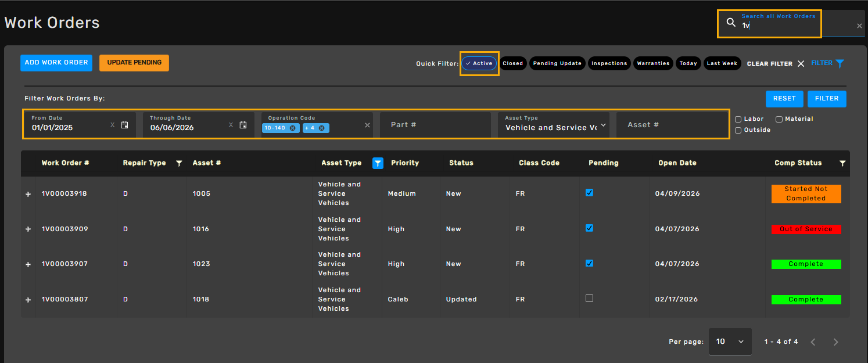Screen dimensions: 868x363
Task: Click CLEAR FILTER X icon
Action: pyautogui.click(x=801, y=63)
